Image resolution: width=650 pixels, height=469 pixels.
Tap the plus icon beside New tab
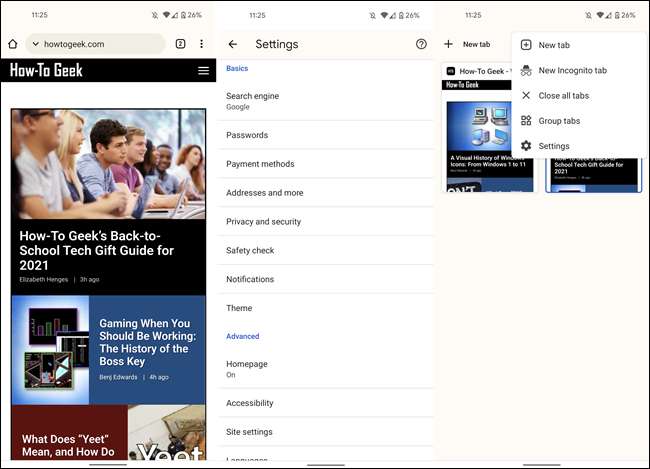tap(448, 44)
